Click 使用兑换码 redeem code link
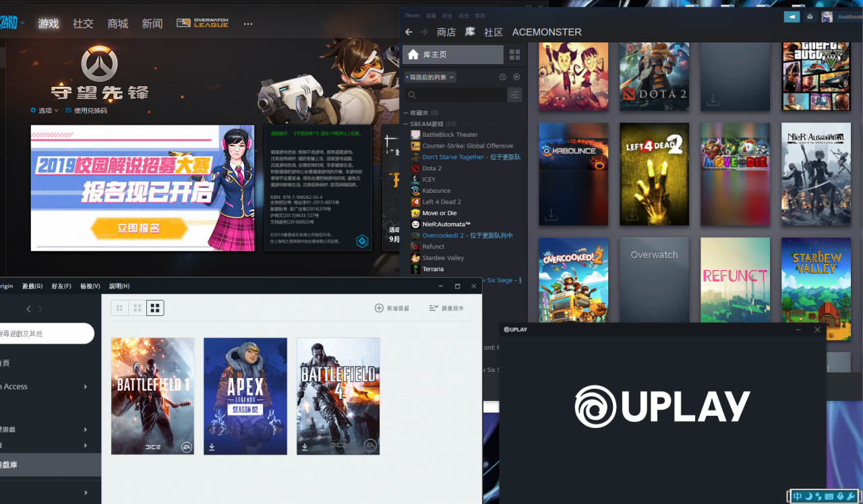 pyautogui.click(x=86, y=111)
